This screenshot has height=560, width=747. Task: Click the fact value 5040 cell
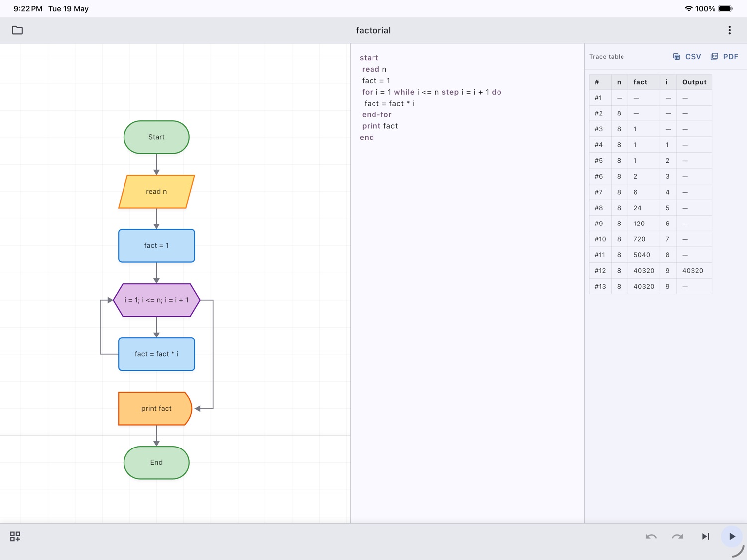644,255
